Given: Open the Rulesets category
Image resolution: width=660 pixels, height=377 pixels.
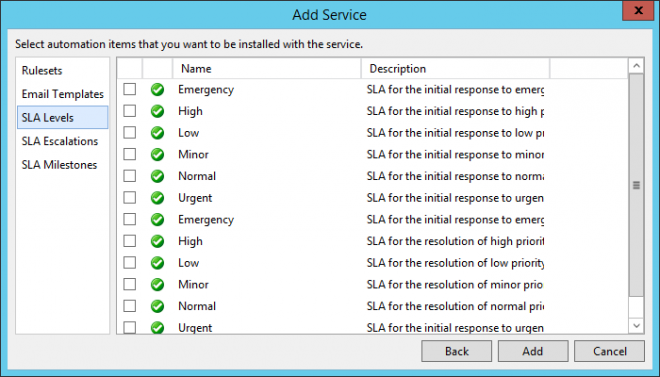Looking at the screenshot, I should [x=42, y=70].
